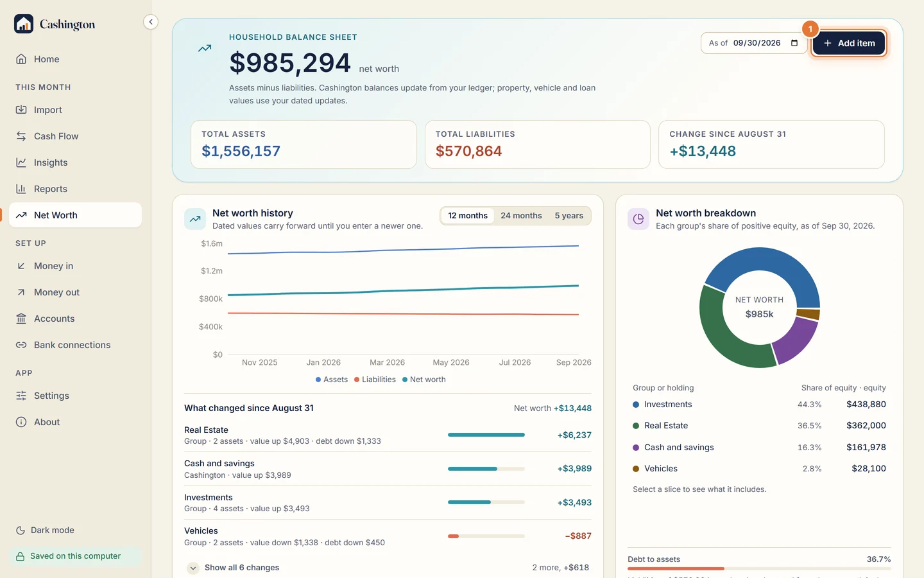
Task: Click the Home house icon in the sidebar
Action: click(21, 59)
